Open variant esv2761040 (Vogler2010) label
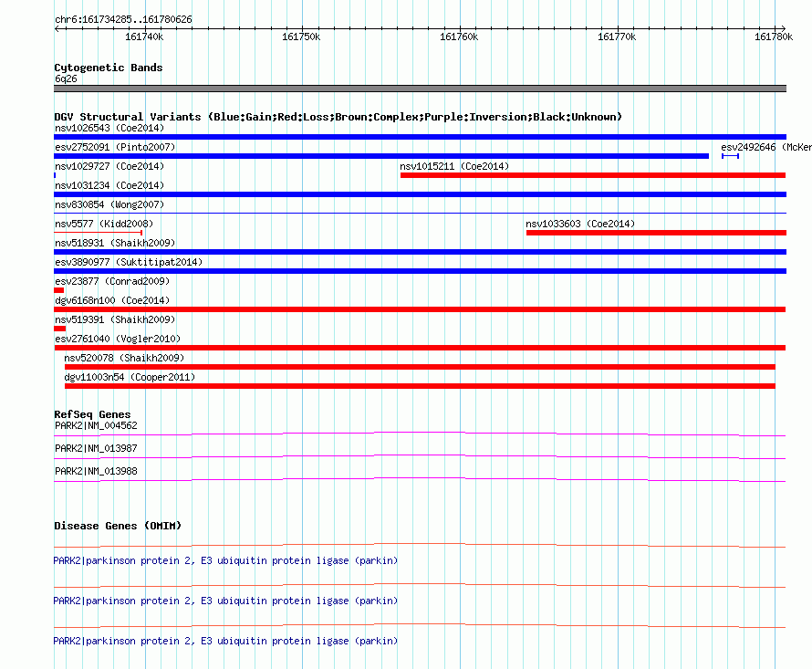812x669 pixels. [118, 339]
